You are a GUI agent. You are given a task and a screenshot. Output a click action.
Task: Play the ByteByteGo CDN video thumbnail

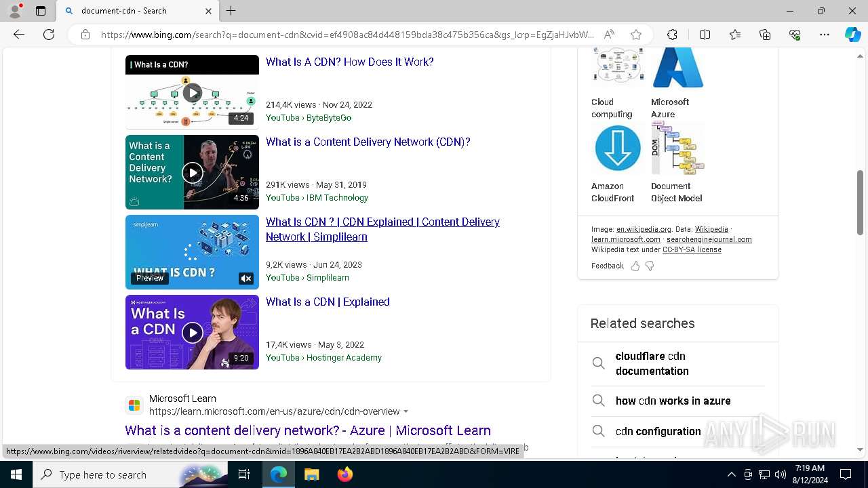pyautogui.click(x=192, y=92)
